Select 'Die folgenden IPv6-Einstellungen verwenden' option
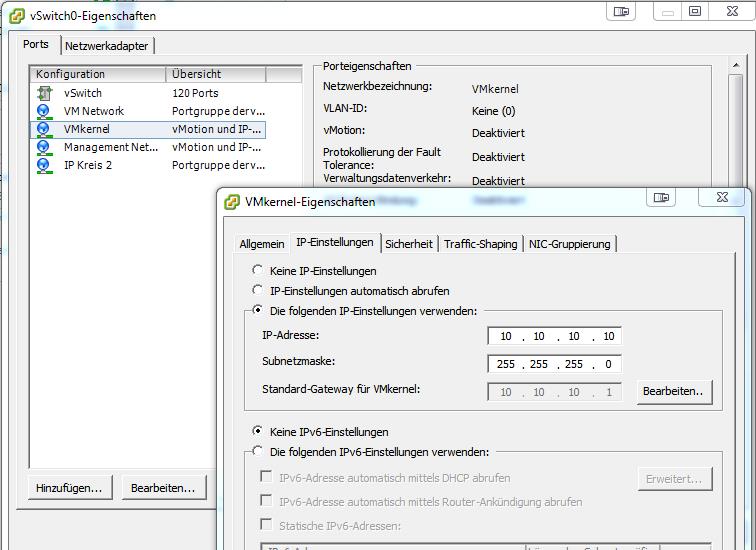Viewport: 756px width, 550px height. pyautogui.click(x=259, y=452)
